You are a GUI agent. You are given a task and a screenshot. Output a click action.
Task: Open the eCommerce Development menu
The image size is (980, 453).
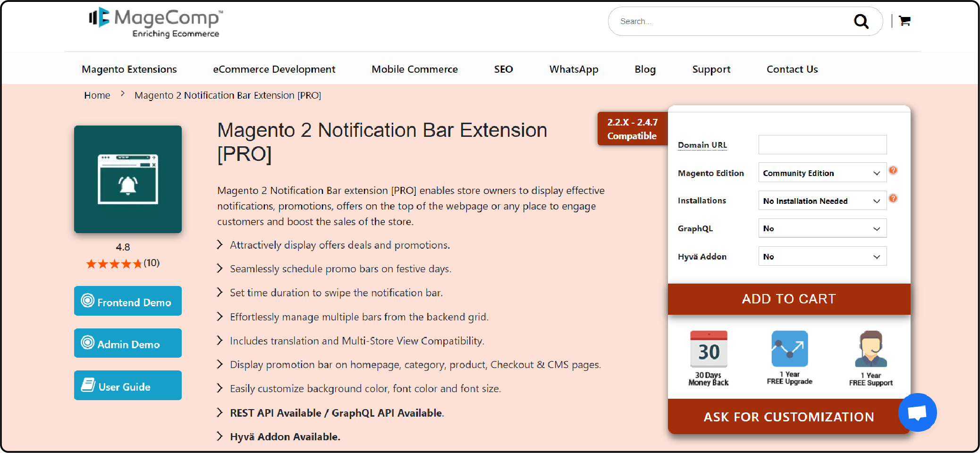(274, 69)
